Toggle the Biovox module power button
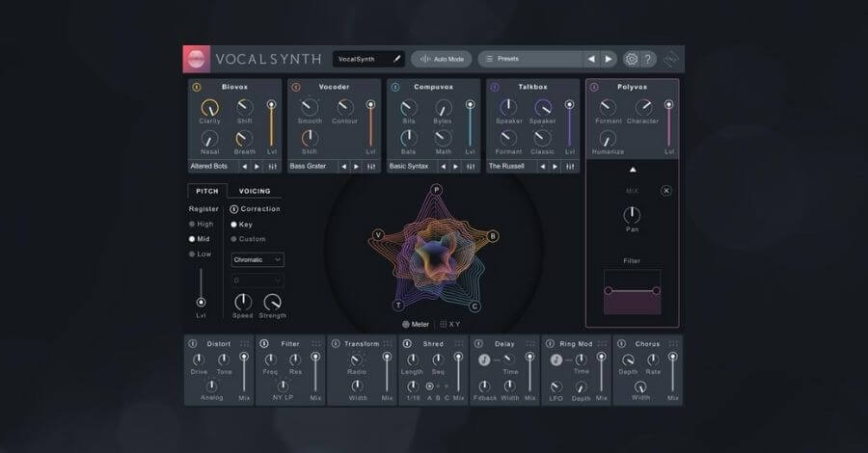Viewport: 868px width, 453px height. click(x=197, y=88)
